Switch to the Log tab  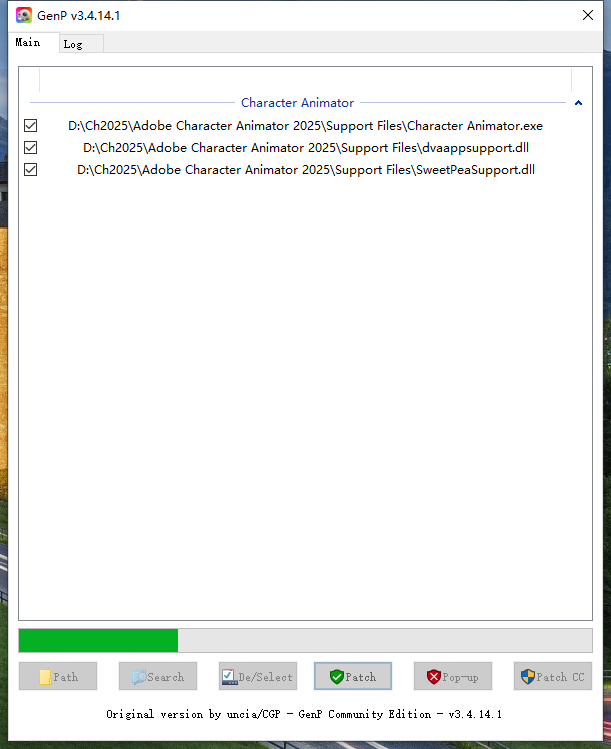coord(81,44)
